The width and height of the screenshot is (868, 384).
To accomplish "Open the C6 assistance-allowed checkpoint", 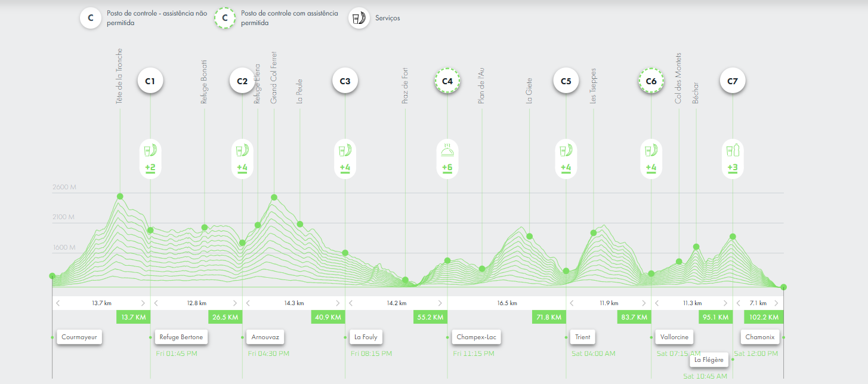I will (x=651, y=81).
